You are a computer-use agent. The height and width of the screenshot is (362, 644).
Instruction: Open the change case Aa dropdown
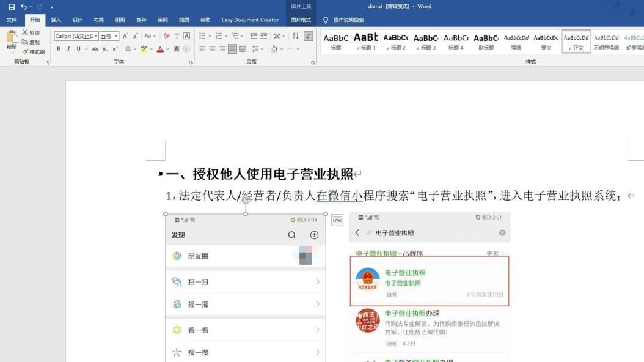(150, 36)
